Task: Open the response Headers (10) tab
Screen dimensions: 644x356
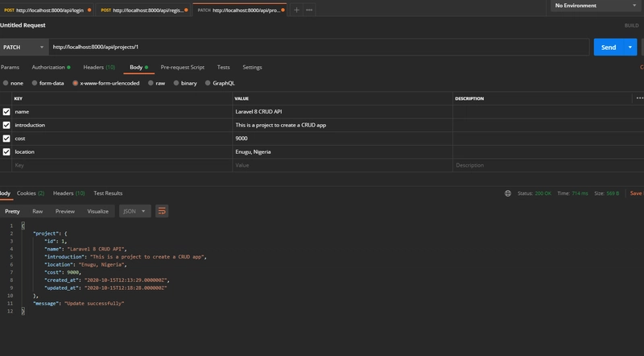Action: 68,193
